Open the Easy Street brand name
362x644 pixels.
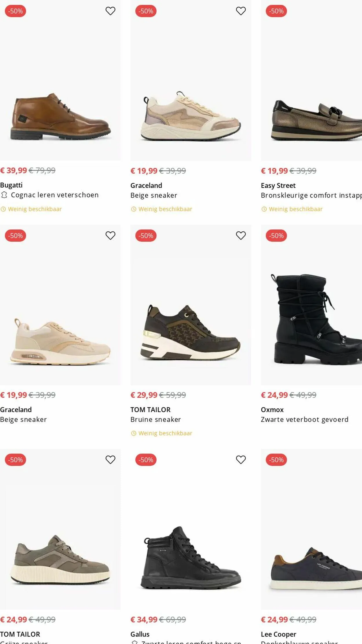tap(278, 185)
